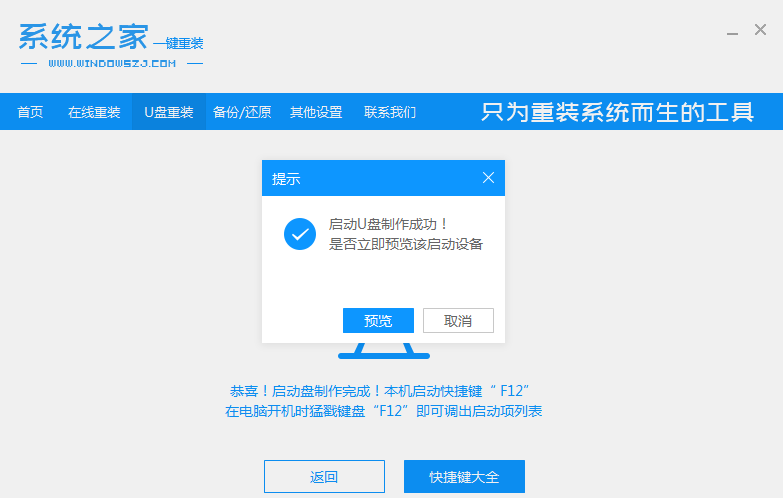Click the blue success checkmark icon
Viewport: 784px width, 498px height.
click(x=300, y=234)
